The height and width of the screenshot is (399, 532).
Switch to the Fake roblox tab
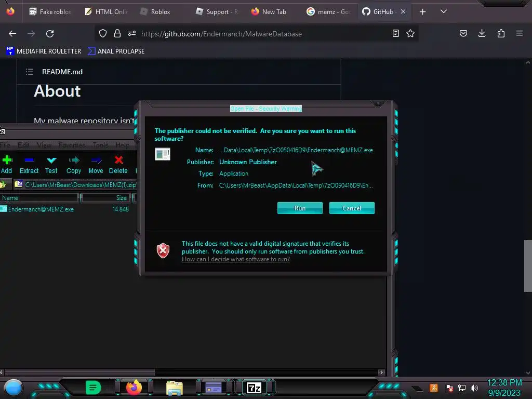coord(50,11)
